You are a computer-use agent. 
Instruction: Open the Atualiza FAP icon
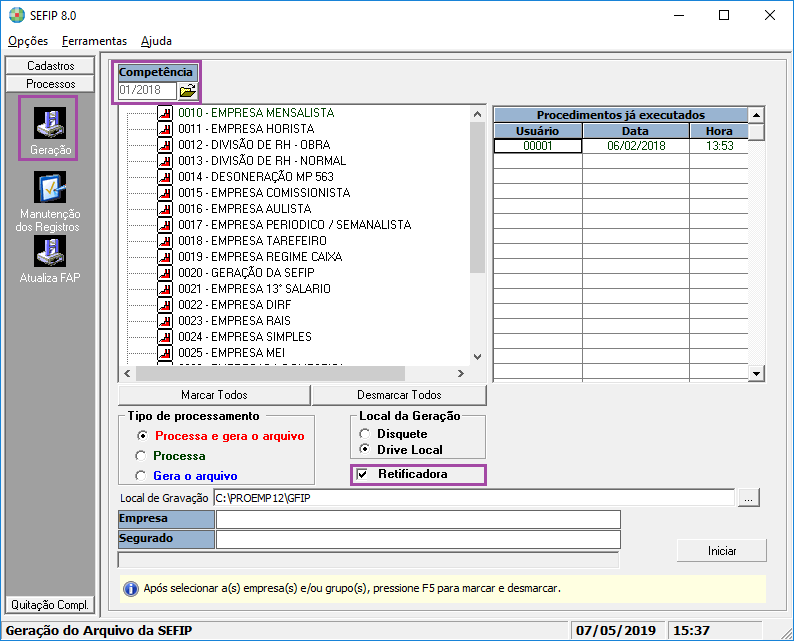(50, 251)
